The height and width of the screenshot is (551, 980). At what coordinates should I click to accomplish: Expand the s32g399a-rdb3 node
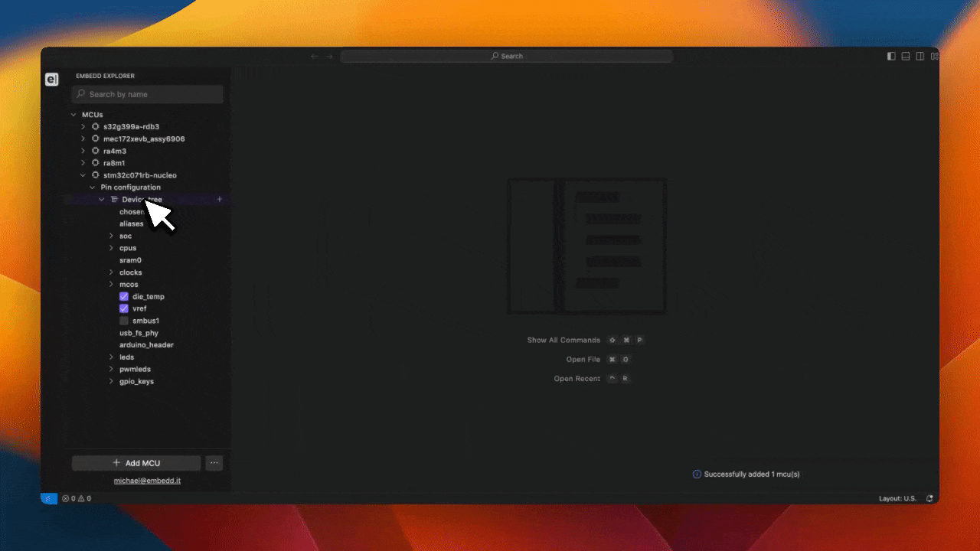click(83, 126)
